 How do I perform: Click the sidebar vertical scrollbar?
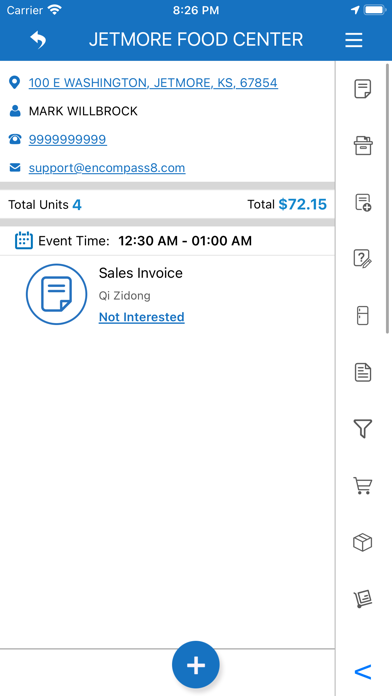388,199
